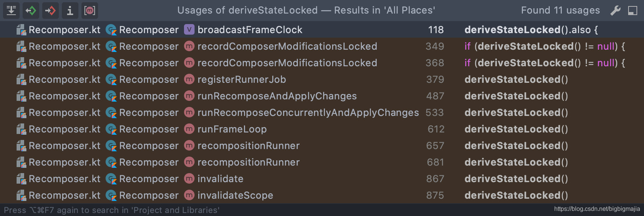The height and width of the screenshot is (216, 644).
Task: Click the info 'i' toolbar icon
Action: coord(70,10)
